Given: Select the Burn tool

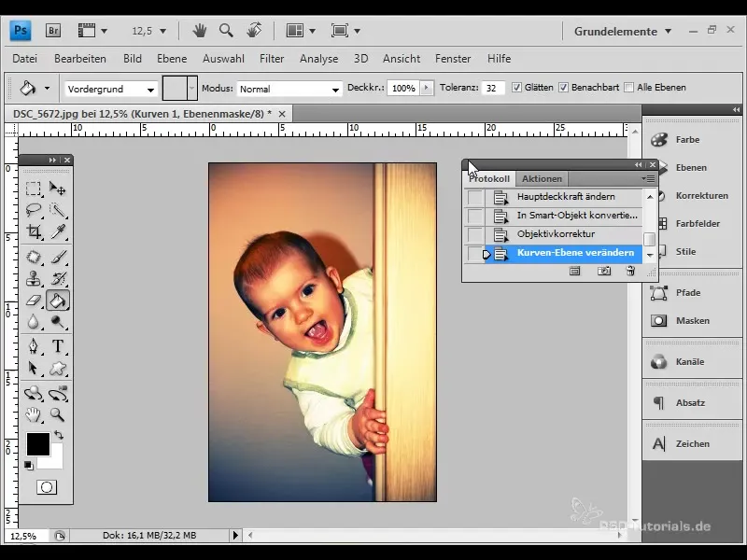Looking at the screenshot, I should pyautogui.click(x=58, y=322).
